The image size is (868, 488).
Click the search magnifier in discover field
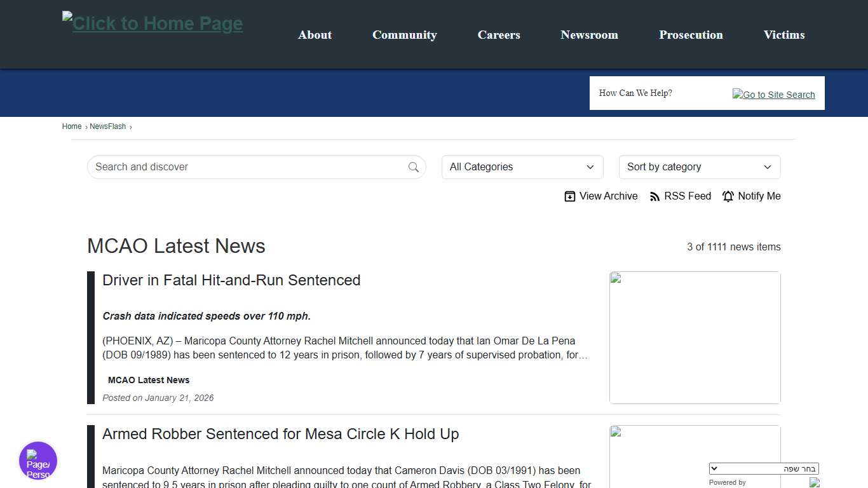pyautogui.click(x=414, y=166)
